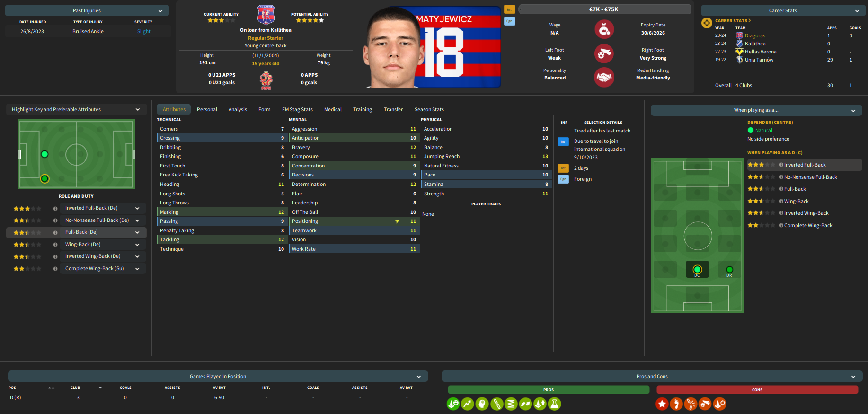Viewport: 868px width, 414px height.
Task: Click the national team badge icon
Action: [x=266, y=80]
